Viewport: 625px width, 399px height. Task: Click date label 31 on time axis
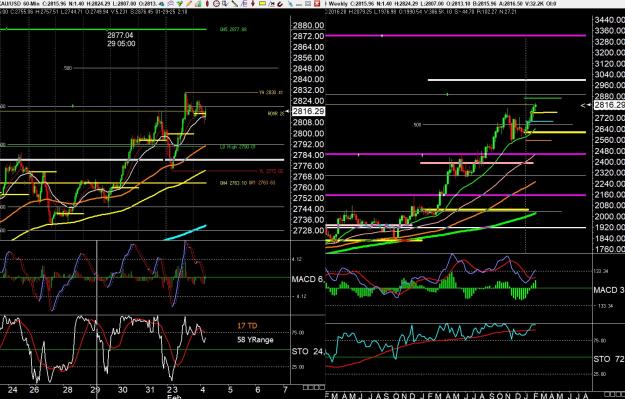(149, 390)
